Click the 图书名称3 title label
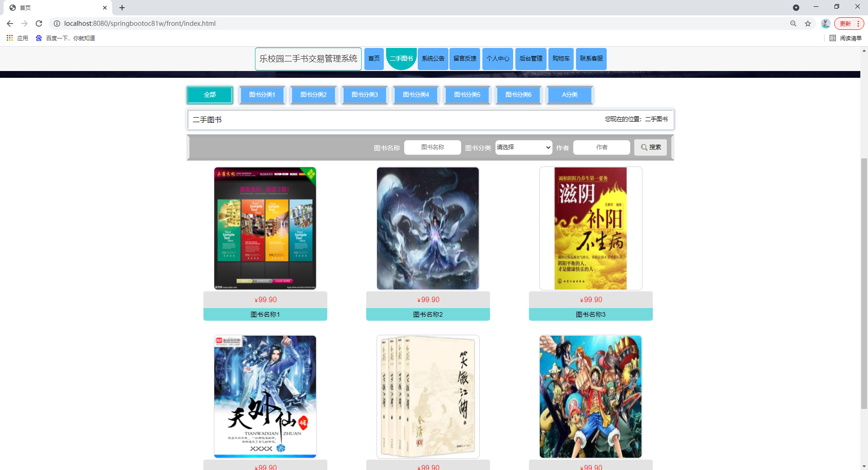The height and width of the screenshot is (470, 868). [x=591, y=314]
